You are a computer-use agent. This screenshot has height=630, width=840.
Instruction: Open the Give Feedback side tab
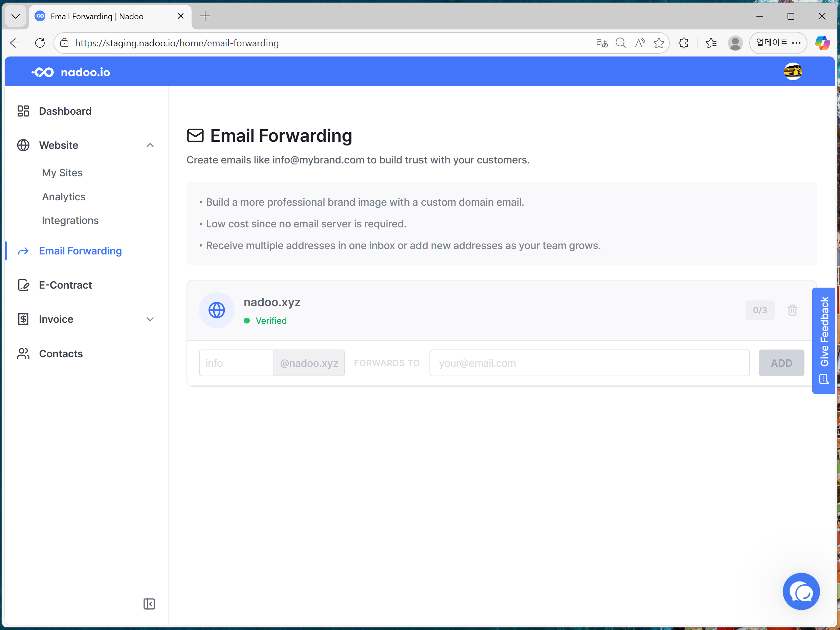pos(823,340)
